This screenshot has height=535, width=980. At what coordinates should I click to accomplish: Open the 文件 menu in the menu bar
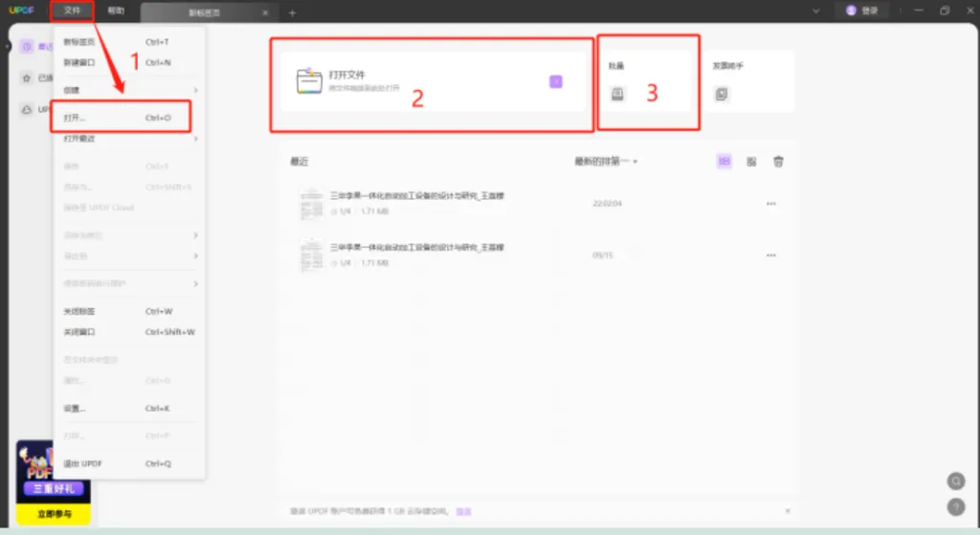(x=72, y=11)
